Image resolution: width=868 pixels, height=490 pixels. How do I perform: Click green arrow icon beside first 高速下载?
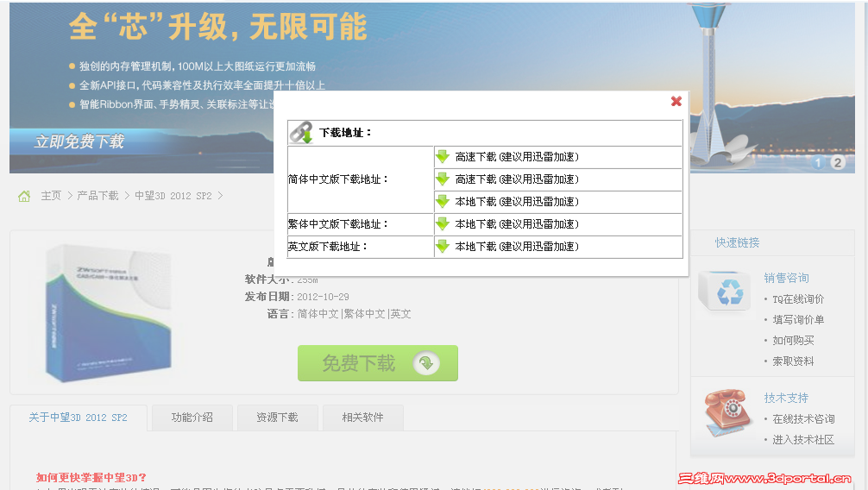tap(443, 157)
